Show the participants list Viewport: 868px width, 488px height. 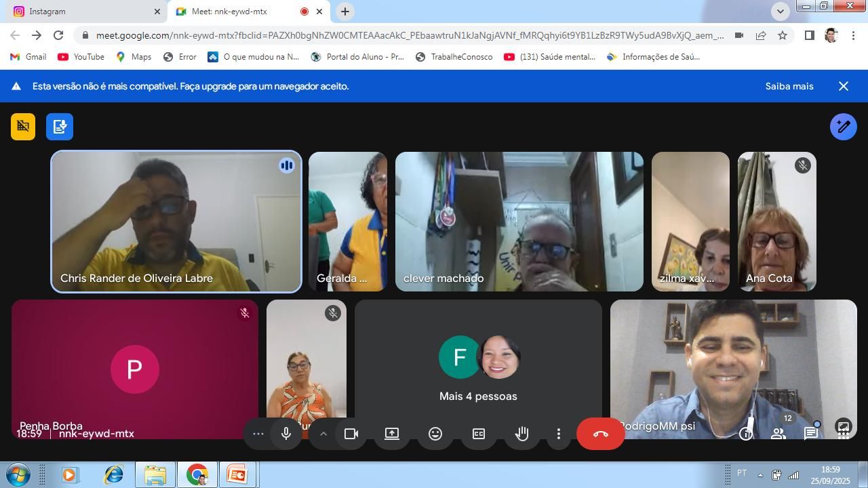coord(778,433)
